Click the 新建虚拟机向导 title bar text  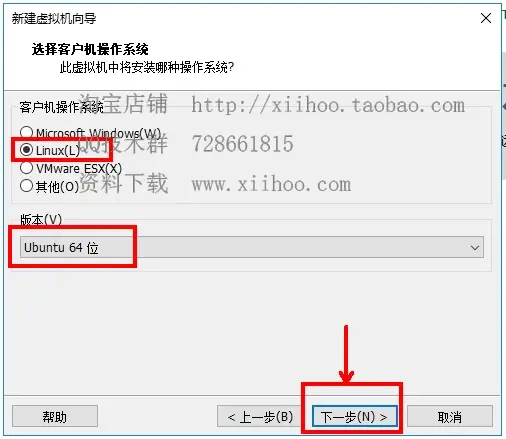click(54, 18)
